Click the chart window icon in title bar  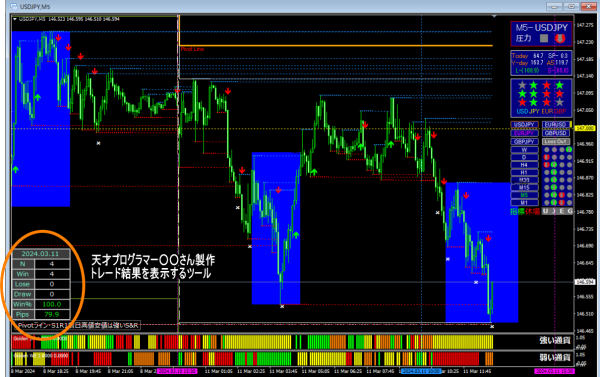(14, 7)
